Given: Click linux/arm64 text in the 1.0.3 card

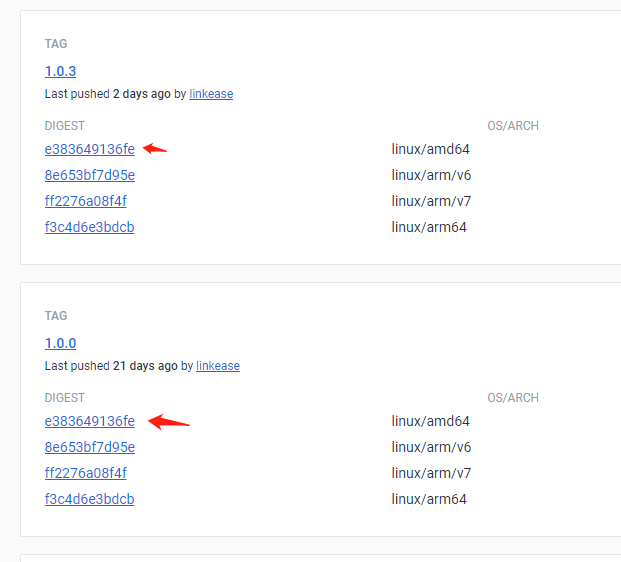Looking at the screenshot, I should (x=429, y=227).
